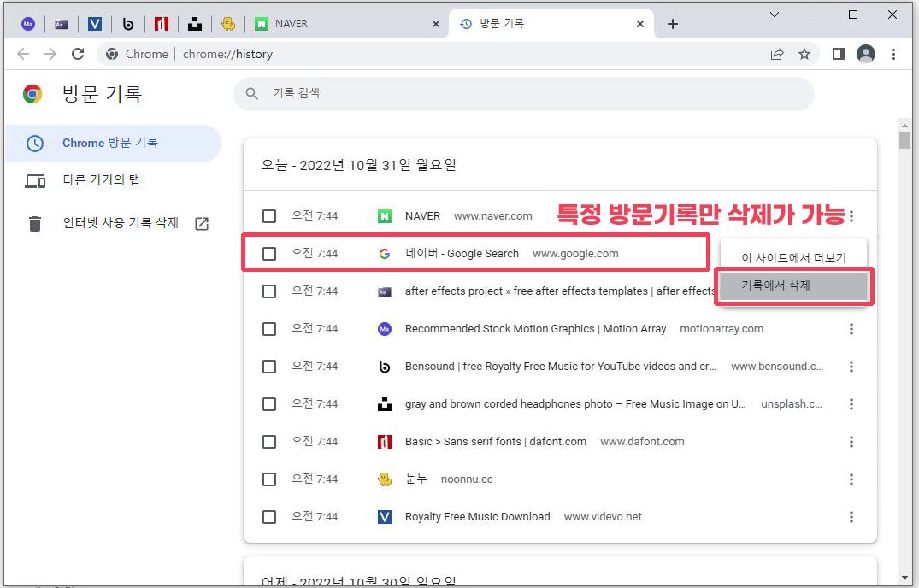
Task: Open 인터넷 사용 기록 삭제 link
Action: tap(121, 222)
